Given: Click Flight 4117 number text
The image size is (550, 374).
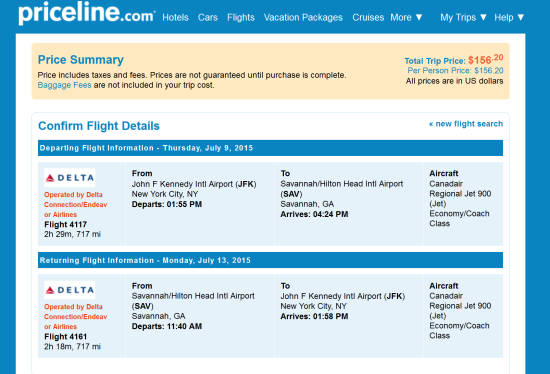Looking at the screenshot, I should point(66,225).
